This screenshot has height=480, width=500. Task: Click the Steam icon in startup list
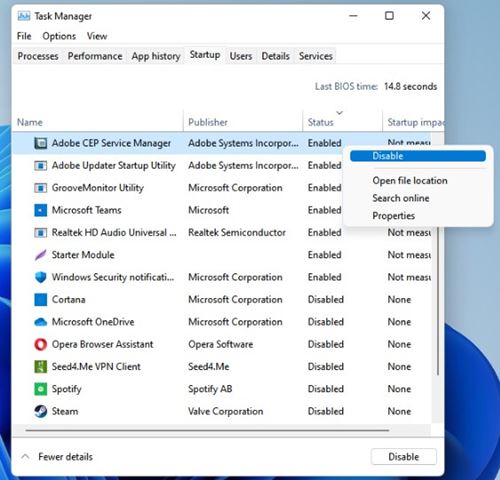(x=41, y=411)
